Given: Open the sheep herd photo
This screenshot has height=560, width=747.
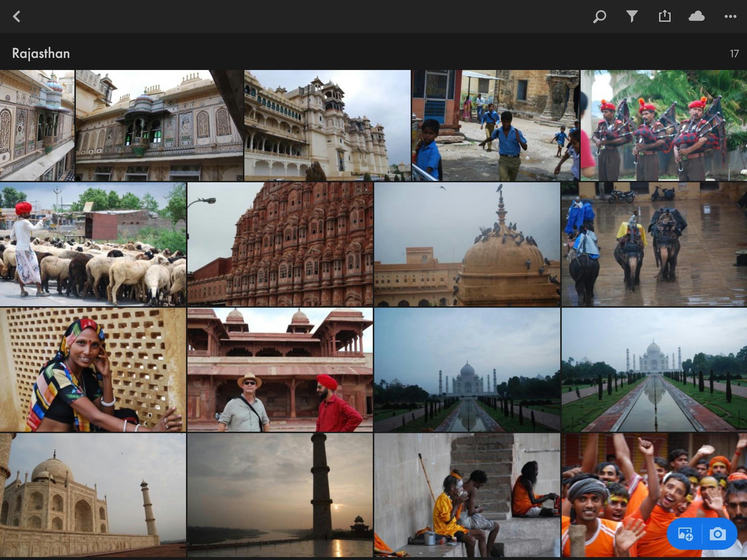Looking at the screenshot, I should point(93,244).
